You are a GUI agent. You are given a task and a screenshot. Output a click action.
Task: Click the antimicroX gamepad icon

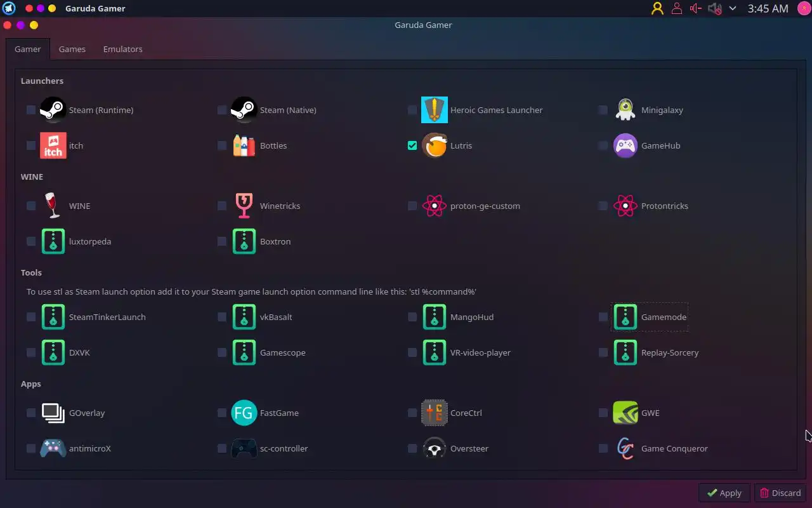tap(53, 448)
